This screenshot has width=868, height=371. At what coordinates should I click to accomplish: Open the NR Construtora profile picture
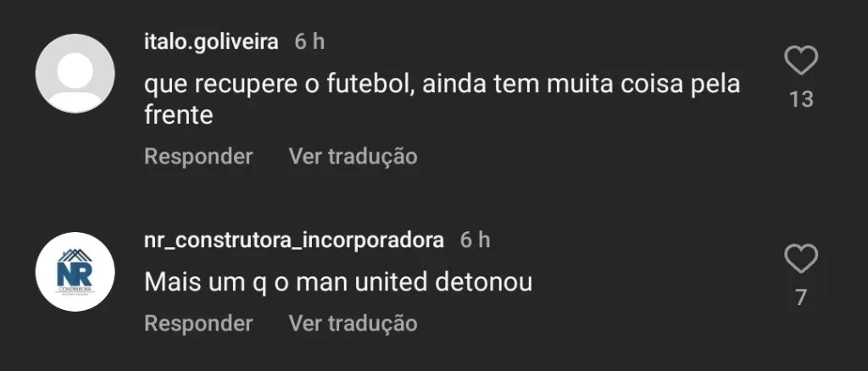coord(75,272)
